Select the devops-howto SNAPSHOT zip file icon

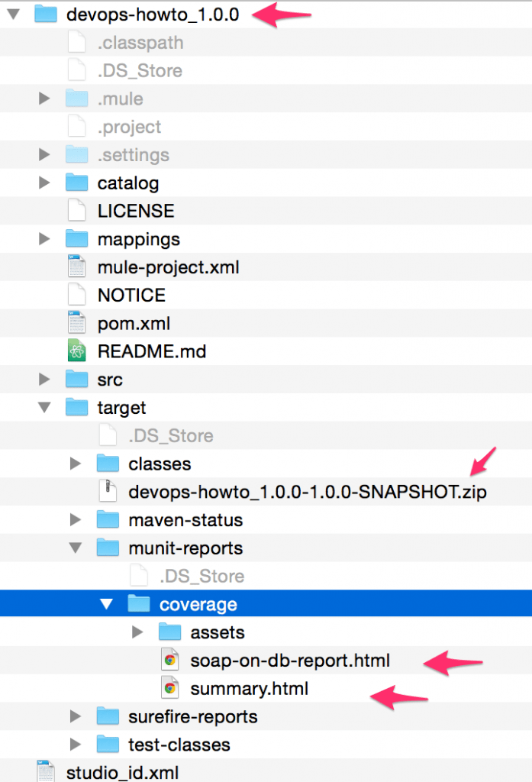click(107, 492)
